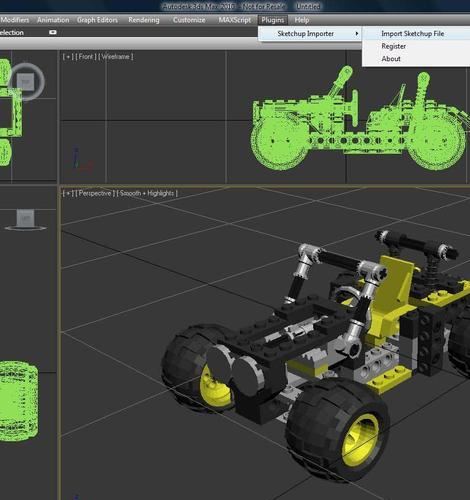
Task: Click the submenu arrow next to Sketchup Importer
Action: coord(357,34)
